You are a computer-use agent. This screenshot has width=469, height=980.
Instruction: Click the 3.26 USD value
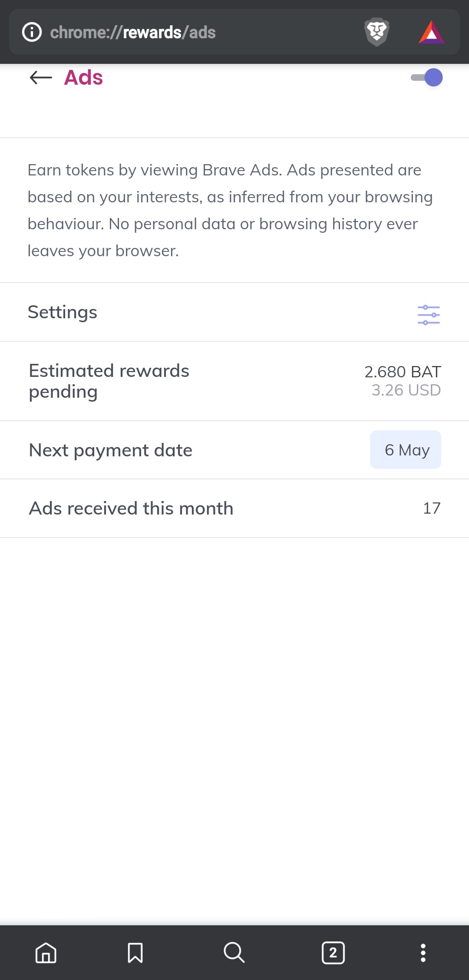pyautogui.click(x=406, y=390)
